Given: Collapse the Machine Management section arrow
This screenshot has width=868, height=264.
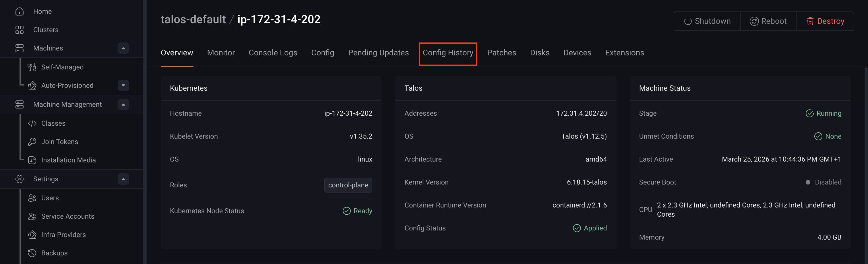Looking at the screenshot, I should click(x=123, y=104).
